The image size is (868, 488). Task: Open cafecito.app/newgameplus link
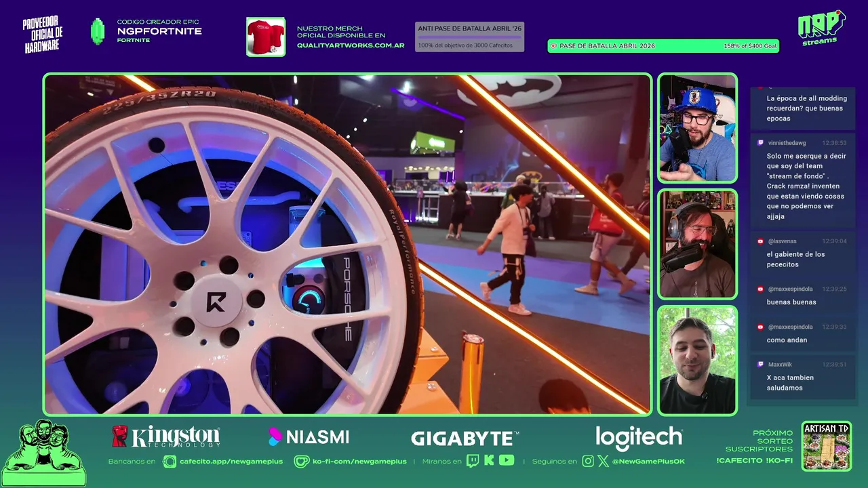pyautogui.click(x=231, y=462)
